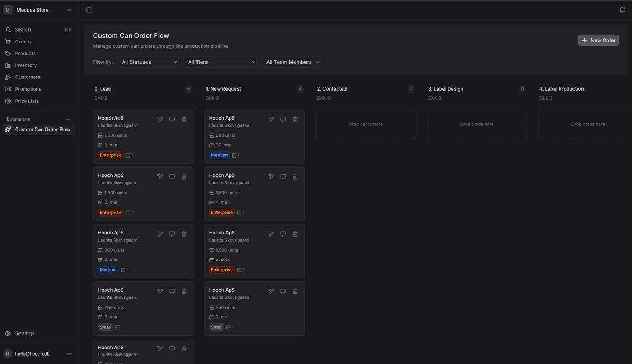Click the Enterprise tag on the first Lead card
The height and width of the screenshot is (364, 632).
click(x=111, y=155)
